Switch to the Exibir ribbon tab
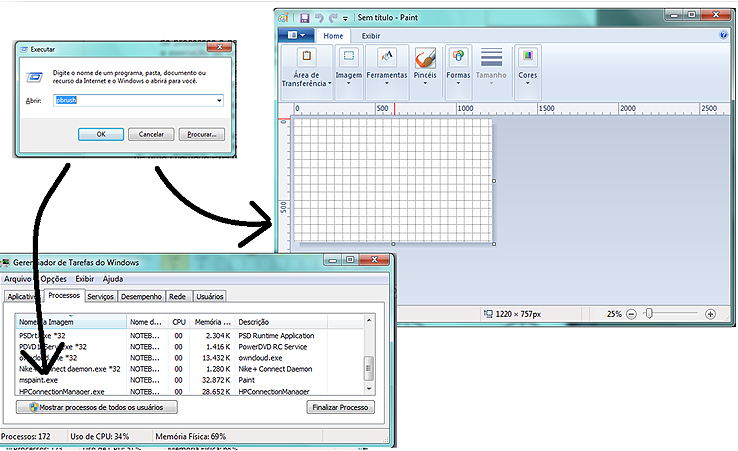Screen dimensions: 738x451 pos(370,35)
